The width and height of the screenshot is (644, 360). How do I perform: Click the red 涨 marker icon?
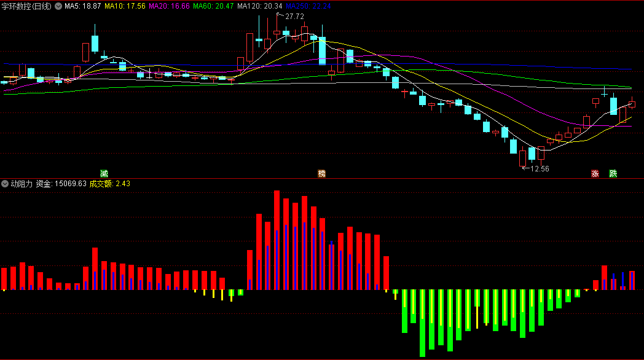coord(595,174)
